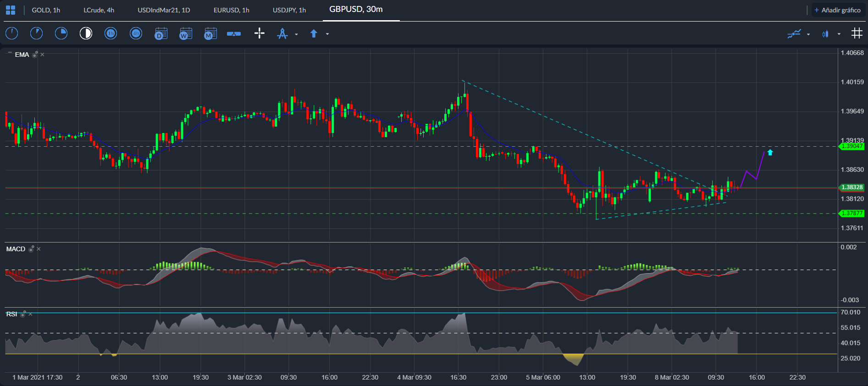Open RSI indicator settings gear
868x386 pixels.
(23, 314)
